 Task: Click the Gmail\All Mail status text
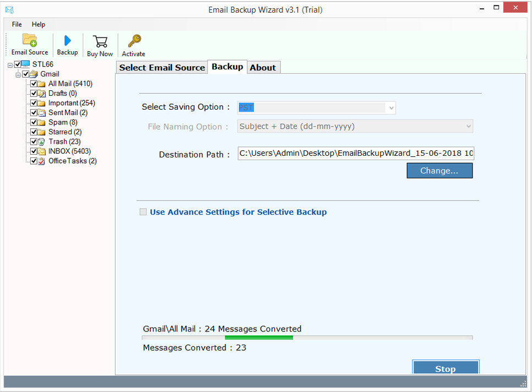222,329
